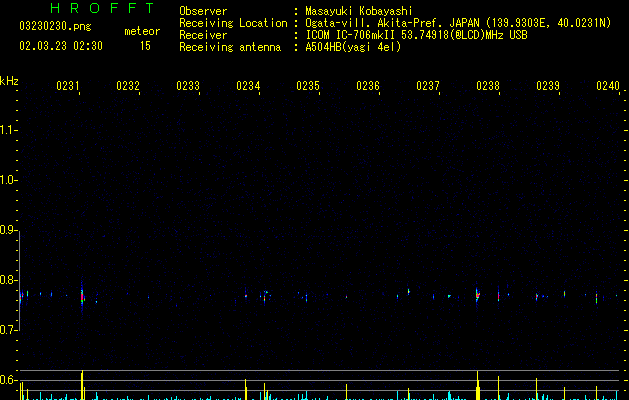The width and height of the screenshot is (629, 400).
Task: Click the 0231 time marker
Action: tap(68, 86)
